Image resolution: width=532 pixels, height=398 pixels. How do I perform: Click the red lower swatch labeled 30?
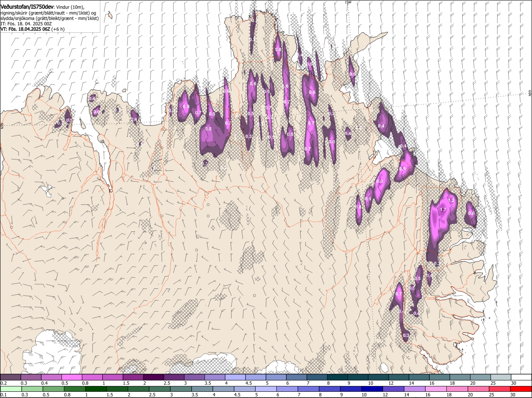[x=521, y=389]
